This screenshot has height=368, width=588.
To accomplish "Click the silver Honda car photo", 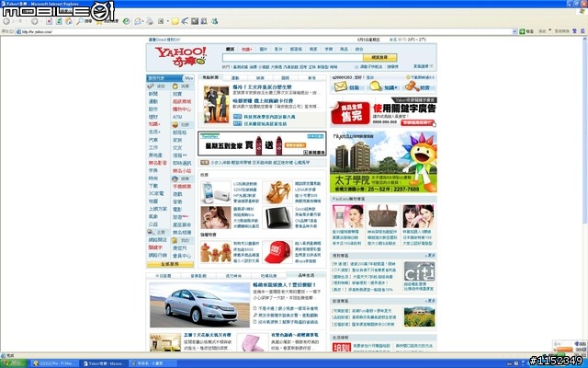I will tap(199, 305).
